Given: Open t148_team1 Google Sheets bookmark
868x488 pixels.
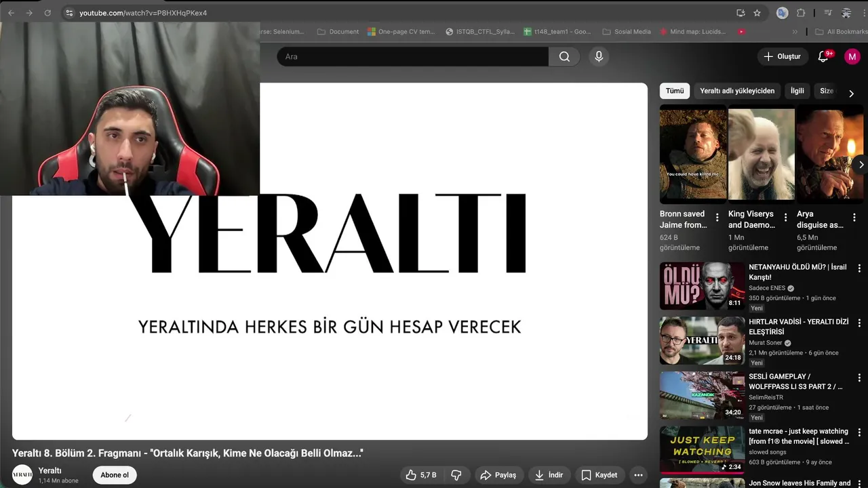Looking at the screenshot, I should pos(557,31).
